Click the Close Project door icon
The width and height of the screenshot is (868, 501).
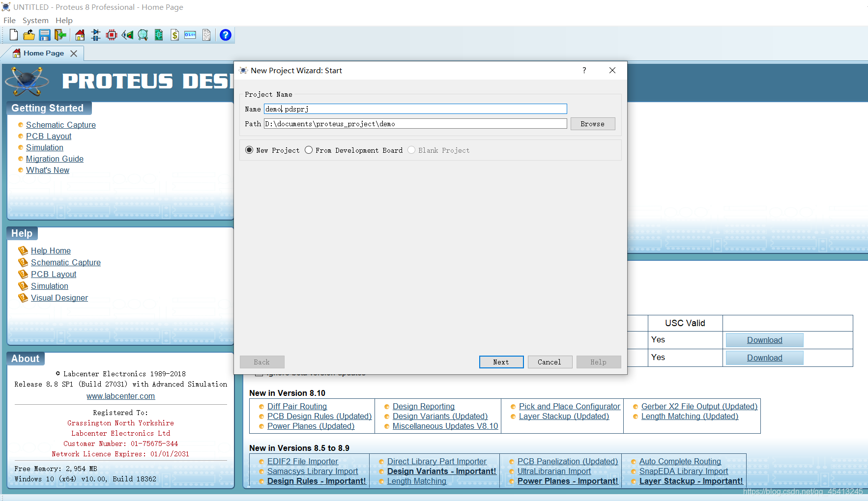tap(60, 35)
